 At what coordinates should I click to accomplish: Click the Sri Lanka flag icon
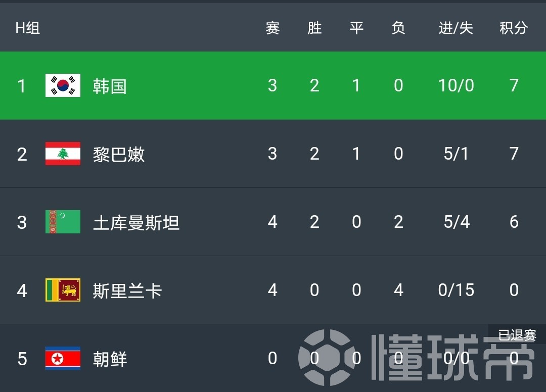click(x=62, y=290)
